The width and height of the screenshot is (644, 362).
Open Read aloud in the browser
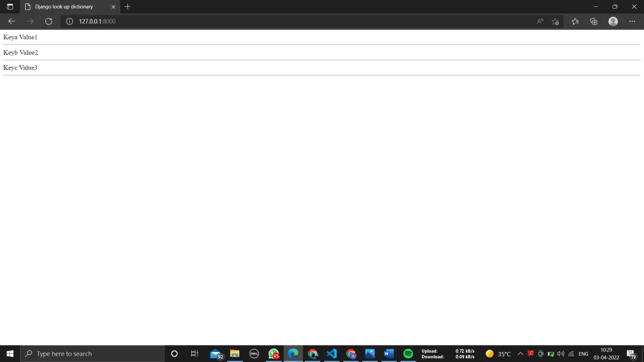(540, 21)
